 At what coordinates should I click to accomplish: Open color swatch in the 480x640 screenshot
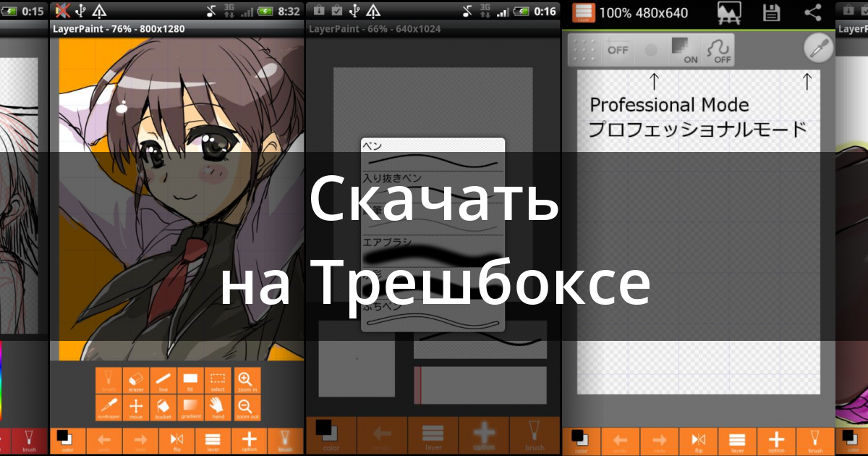581,441
